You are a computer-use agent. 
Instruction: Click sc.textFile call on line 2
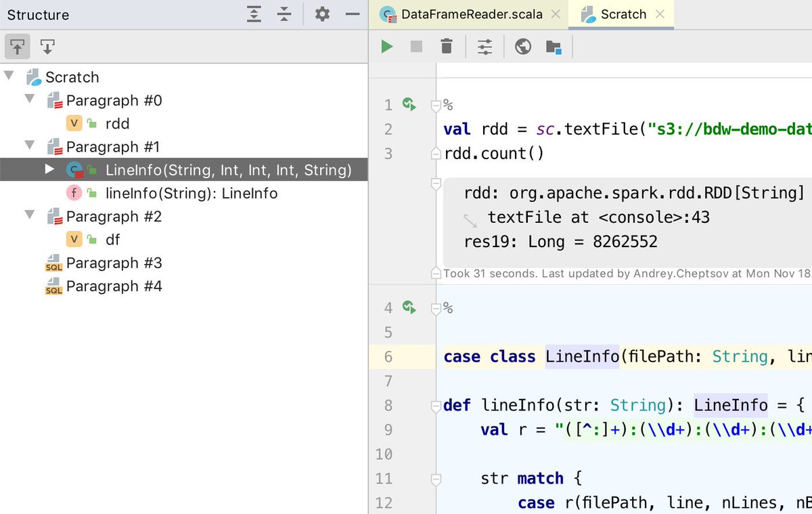pyautogui.click(x=586, y=129)
